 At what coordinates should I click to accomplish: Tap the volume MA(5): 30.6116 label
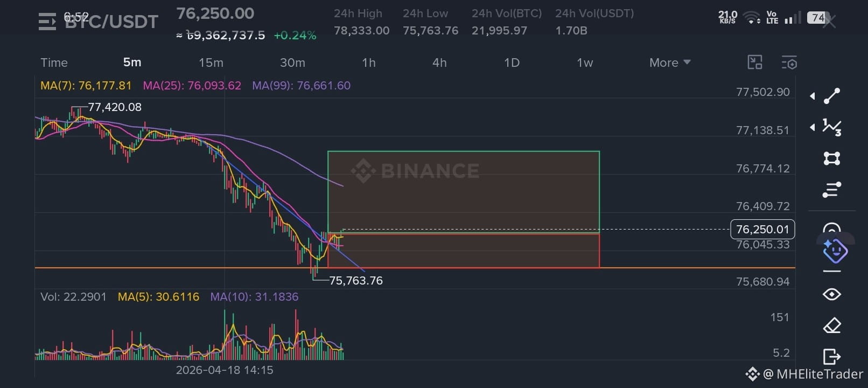pos(158,297)
